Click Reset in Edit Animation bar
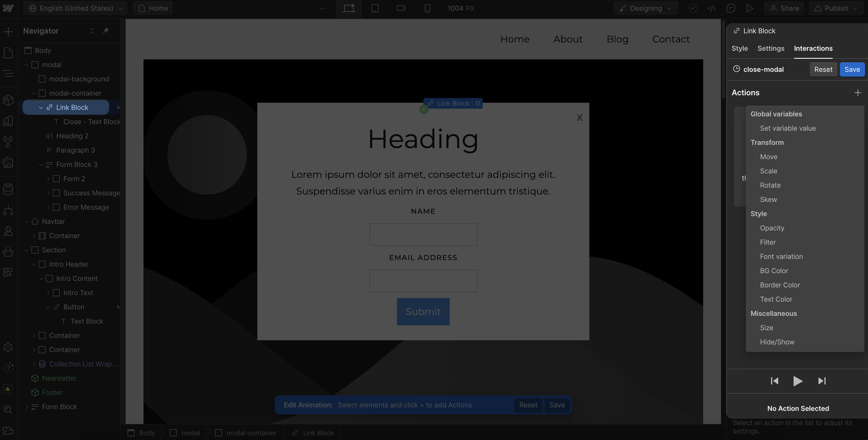The image size is (868, 440). [528, 405]
